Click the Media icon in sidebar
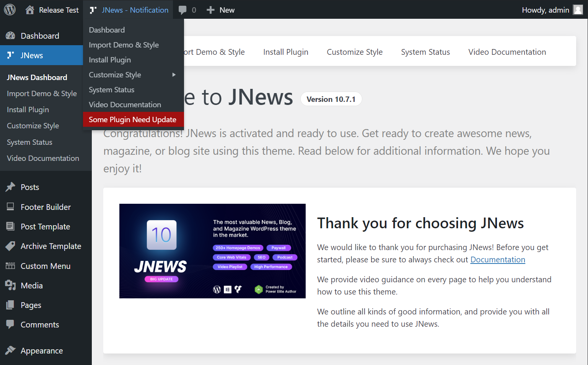588x365 pixels. point(10,285)
